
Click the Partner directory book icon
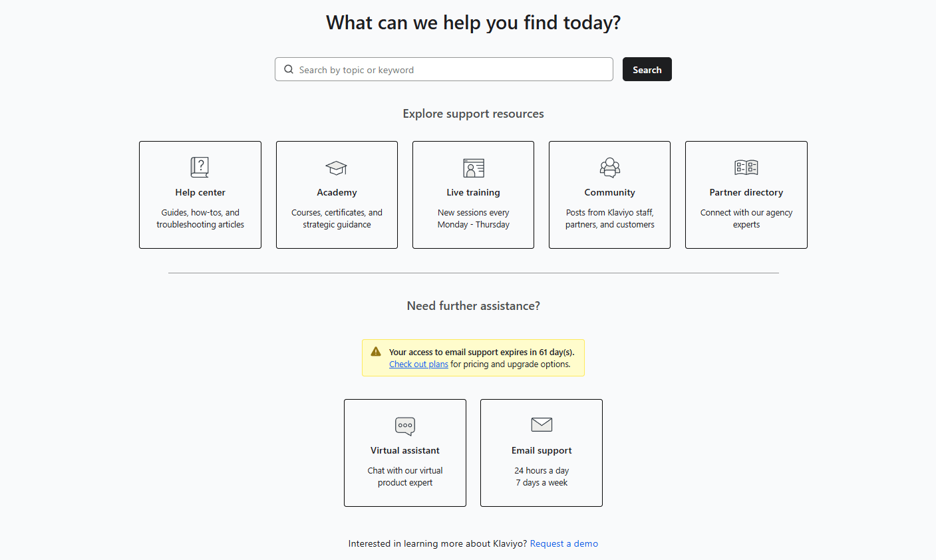tap(746, 167)
